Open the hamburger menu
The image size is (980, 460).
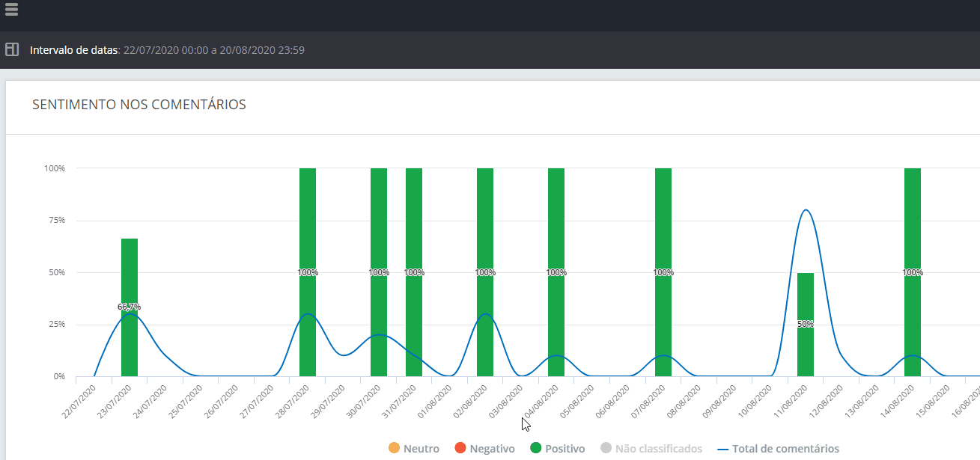[x=11, y=9]
